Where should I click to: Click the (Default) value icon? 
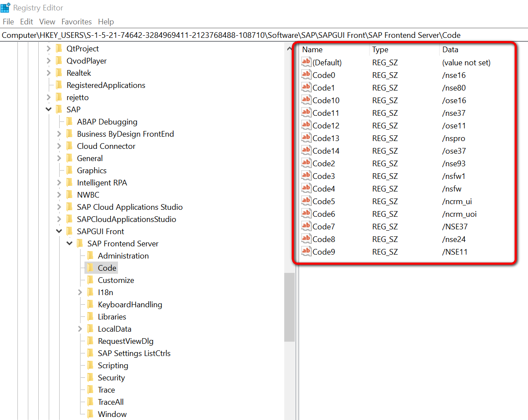pos(306,62)
